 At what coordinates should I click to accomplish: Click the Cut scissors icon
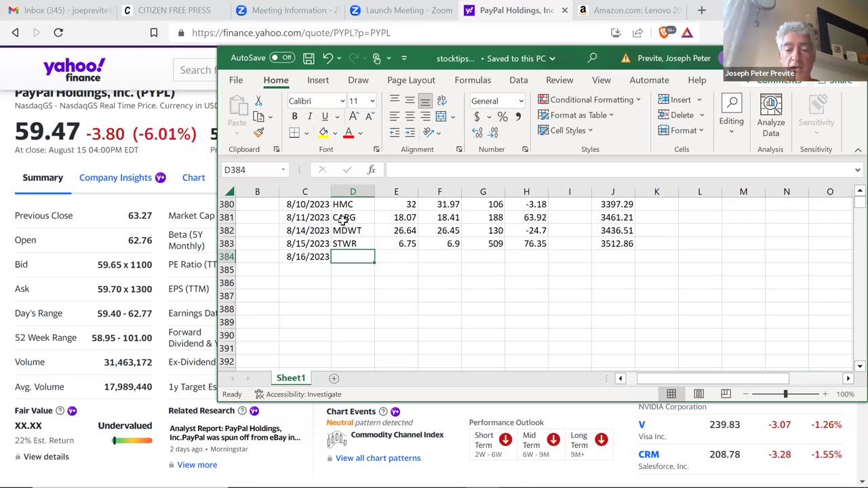(258, 100)
